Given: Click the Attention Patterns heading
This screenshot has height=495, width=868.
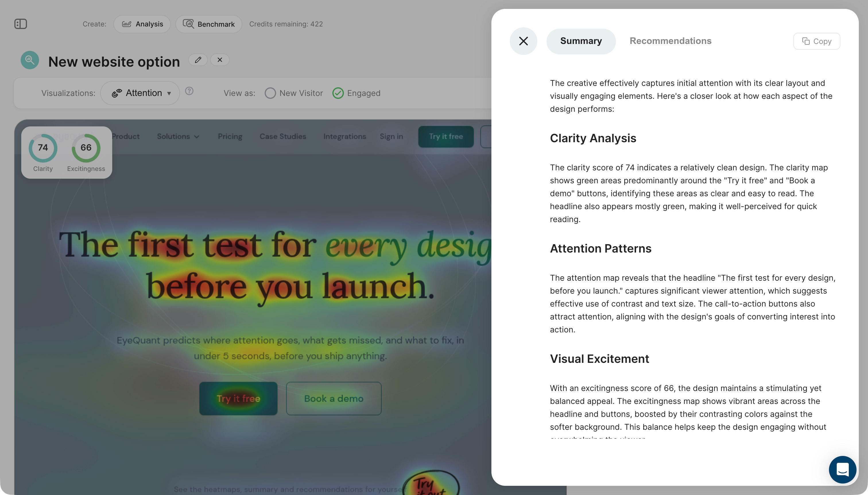Looking at the screenshot, I should coord(600,249).
